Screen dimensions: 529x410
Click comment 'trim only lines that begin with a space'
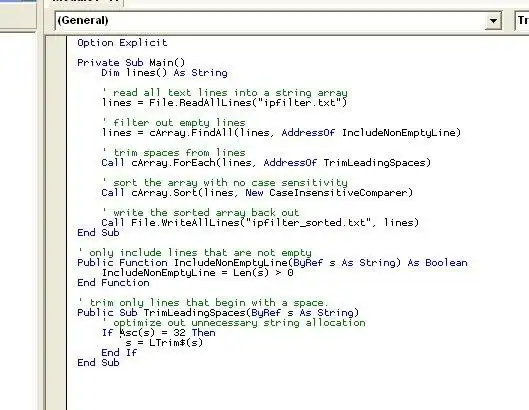[x=202, y=303]
